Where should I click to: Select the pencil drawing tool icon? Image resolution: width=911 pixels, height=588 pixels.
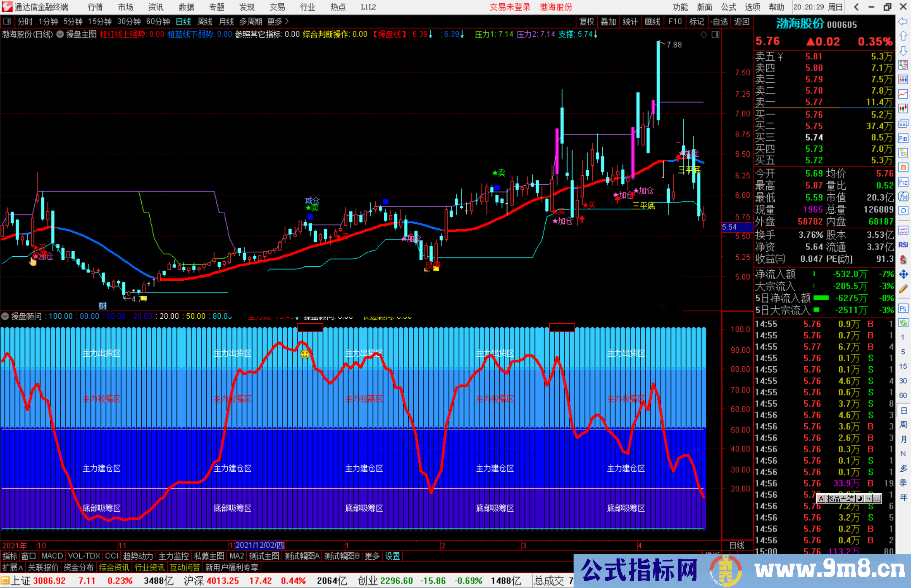click(x=903, y=289)
